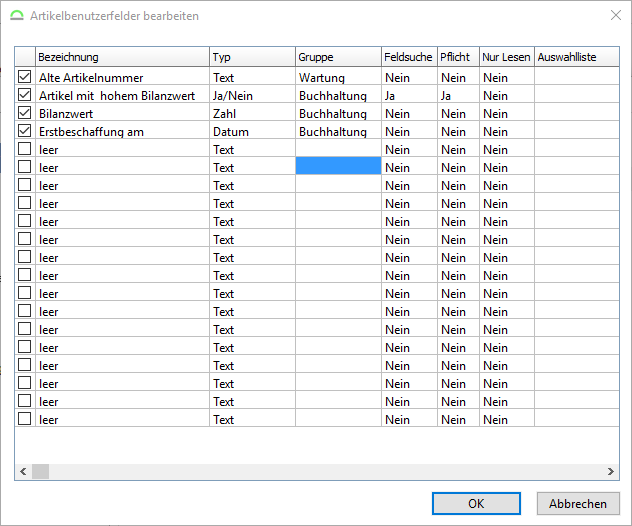This screenshot has height=526, width=632.
Task: Click the Auswahlliste column header
Action: click(x=577, y=57)
